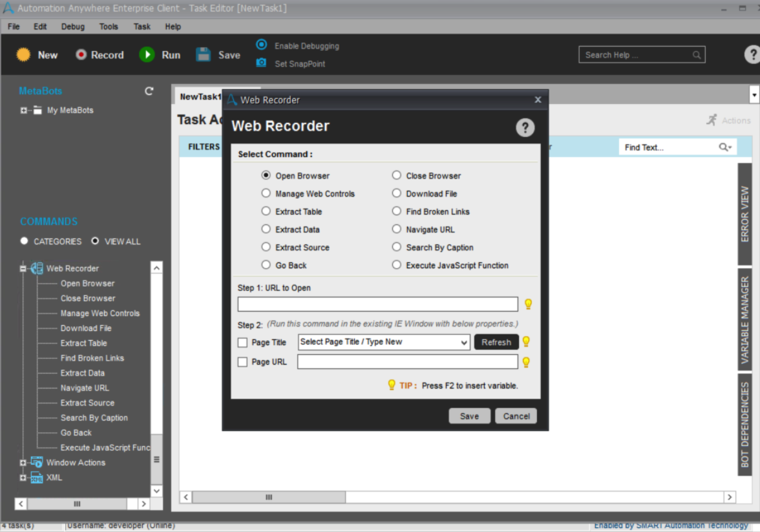Select the Open Browser radio button
This screenshot has width=760, height=532.
point(266,175)
